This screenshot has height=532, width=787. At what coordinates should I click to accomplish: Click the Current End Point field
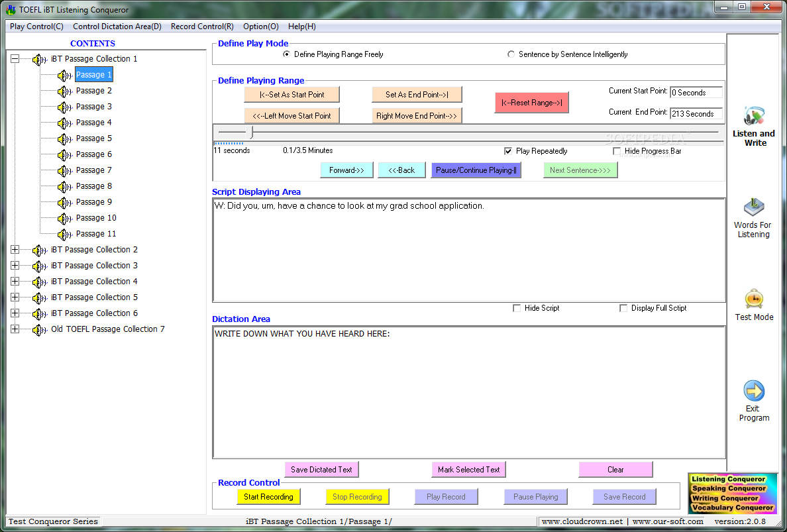[x=696, y=113]
